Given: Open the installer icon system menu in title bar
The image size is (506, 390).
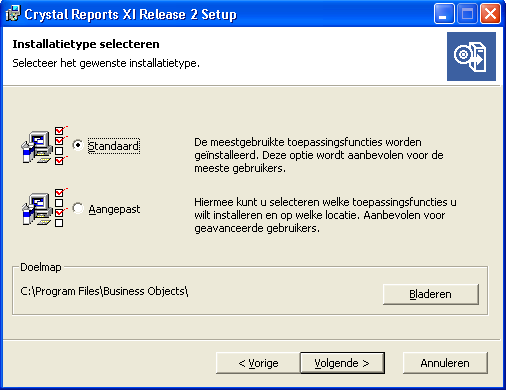Looking at the screenshot, I should click(x=13, y=14).
